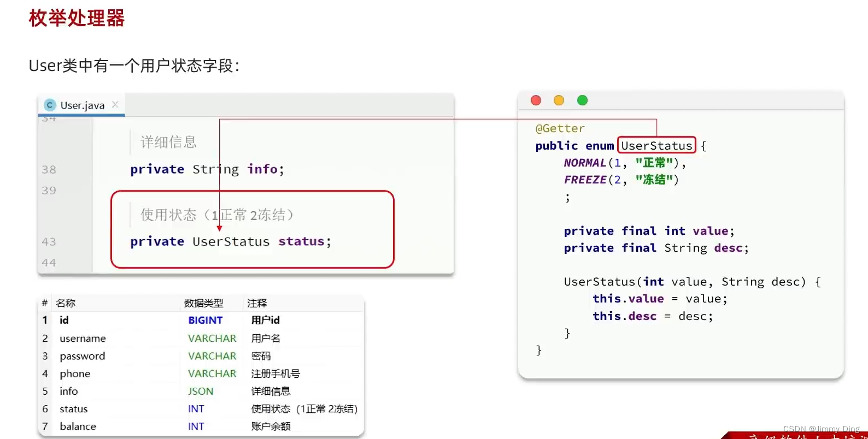Screen dimensions: 868x439
Task: Click the FREEZE enum constant
Action: (585, 180)
